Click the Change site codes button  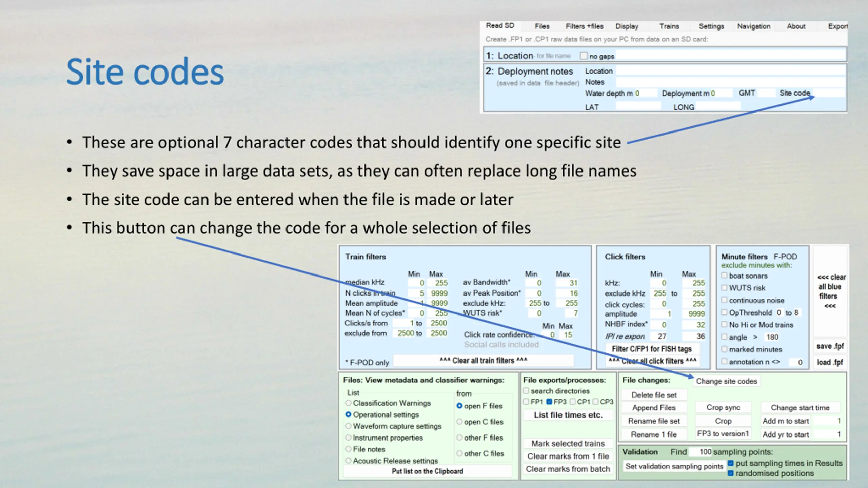(x=726, y=381)
